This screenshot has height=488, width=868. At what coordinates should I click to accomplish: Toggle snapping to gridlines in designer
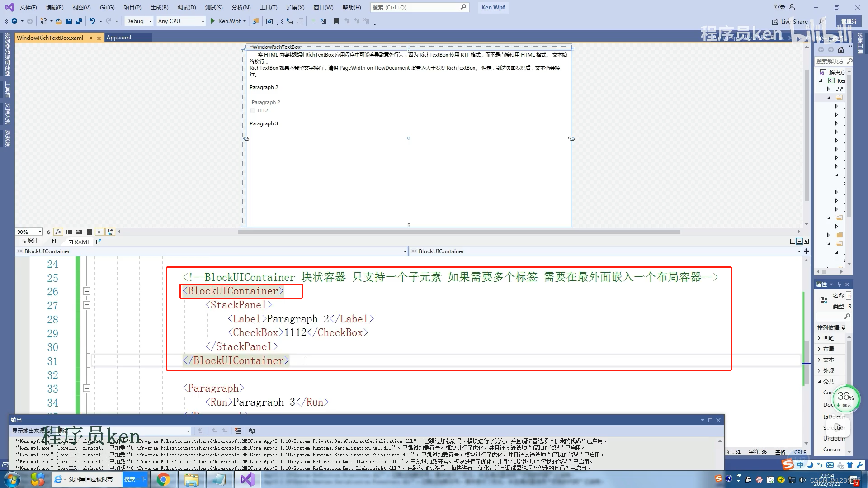79,232
